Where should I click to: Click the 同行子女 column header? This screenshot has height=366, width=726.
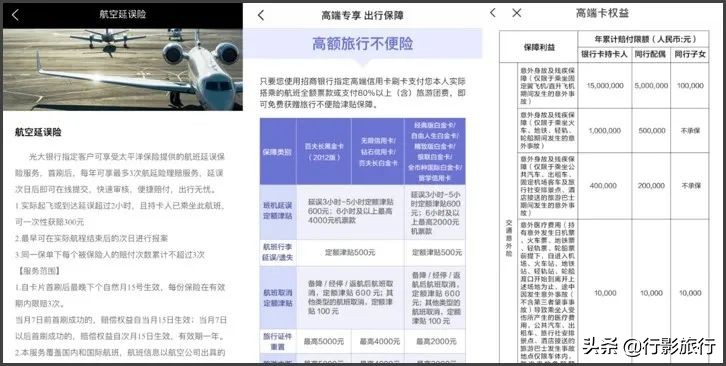[x=690, y=54]
